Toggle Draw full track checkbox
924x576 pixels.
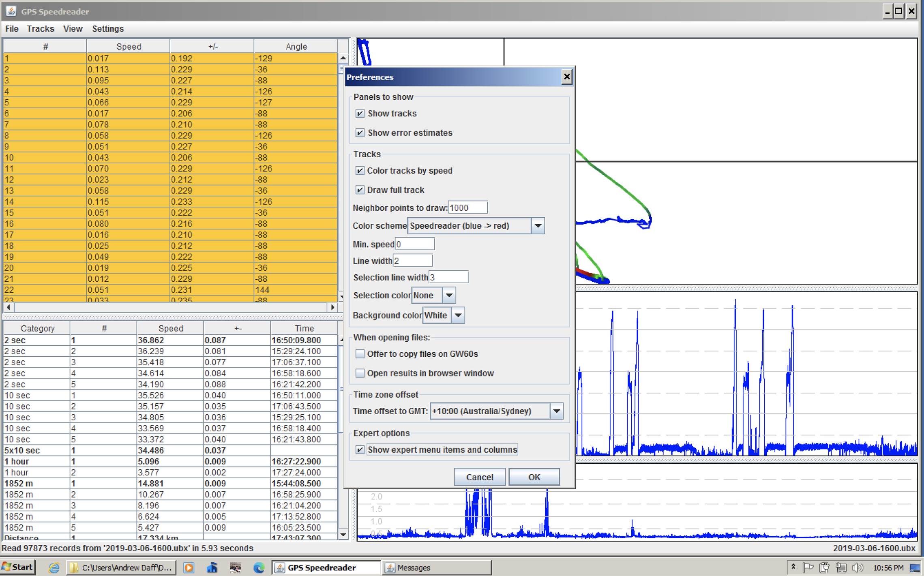pyautogui.click(x=360, y=190)
